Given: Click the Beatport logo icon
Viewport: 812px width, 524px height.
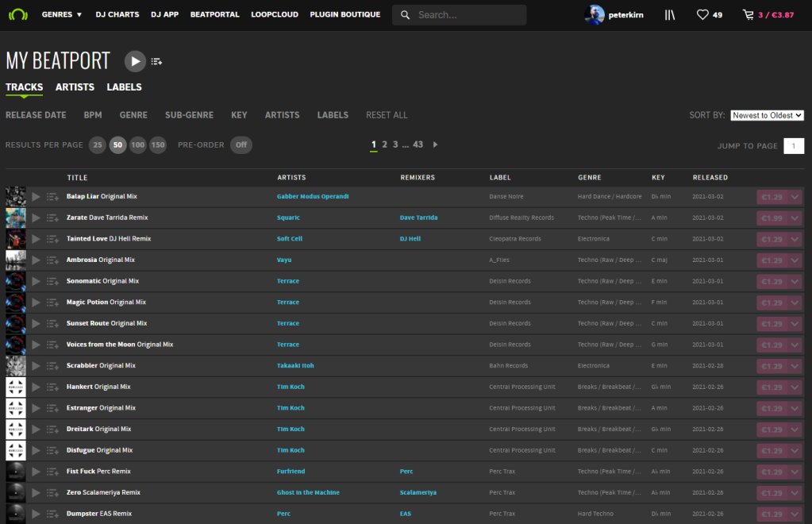Looking at the screenshot, I should 17,14.
